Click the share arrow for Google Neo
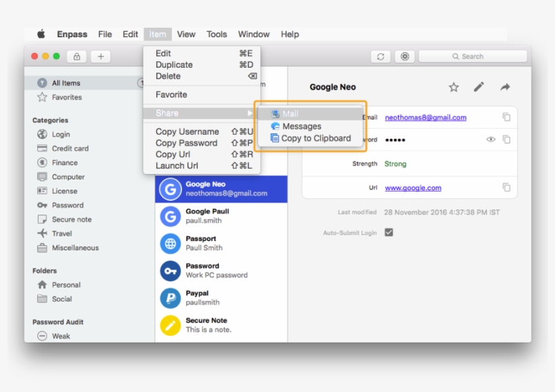Screen dimensions: 555x392 click(x=504, y=87)
